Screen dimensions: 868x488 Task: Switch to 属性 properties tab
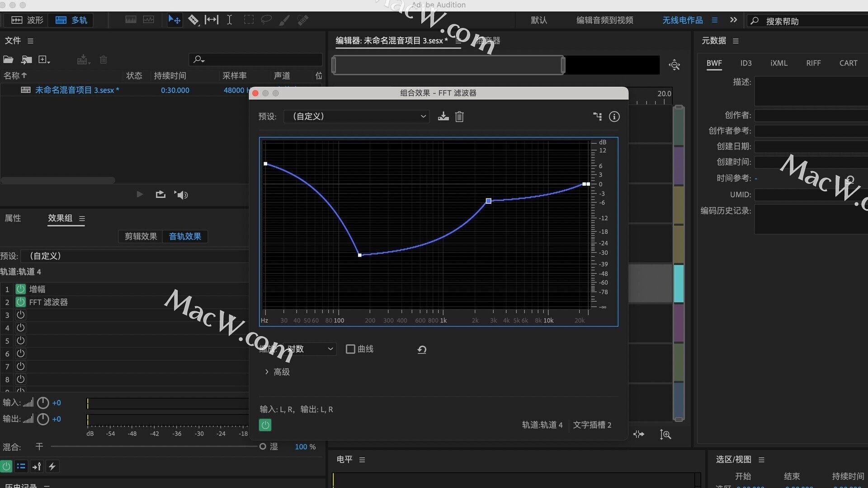[13, 218]
